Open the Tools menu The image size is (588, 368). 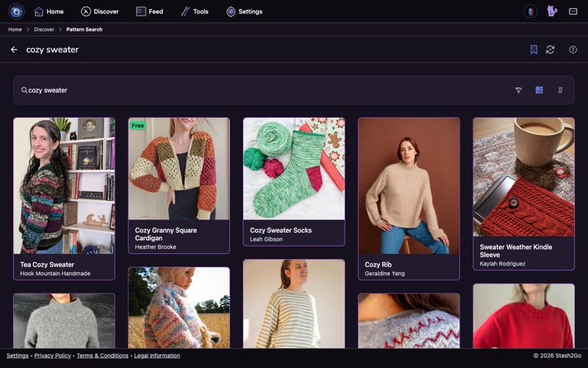pyautogui.click(x=195, y=12)
